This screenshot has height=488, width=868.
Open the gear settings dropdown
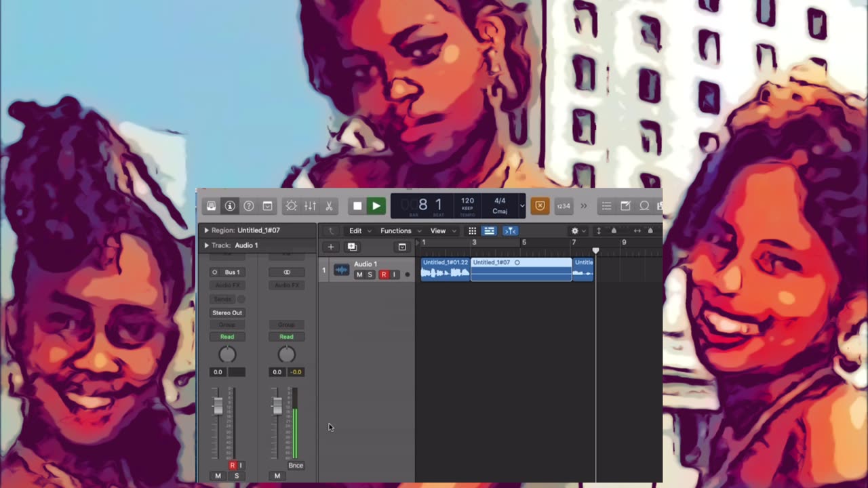click(x=578, y=231)
